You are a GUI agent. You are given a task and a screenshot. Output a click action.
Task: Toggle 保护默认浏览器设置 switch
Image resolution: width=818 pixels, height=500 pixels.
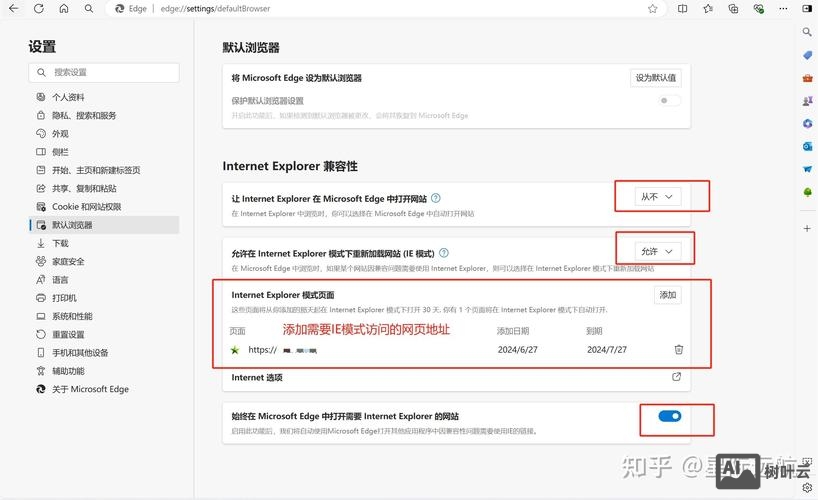(x=669, y=101)
